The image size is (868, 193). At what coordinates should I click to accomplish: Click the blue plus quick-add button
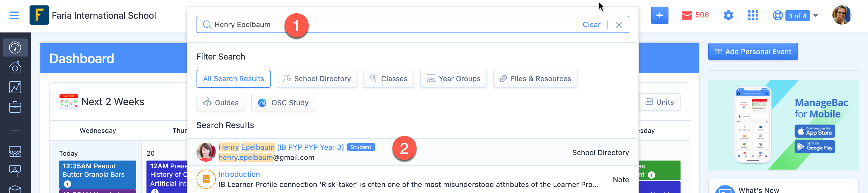point(659,15)
